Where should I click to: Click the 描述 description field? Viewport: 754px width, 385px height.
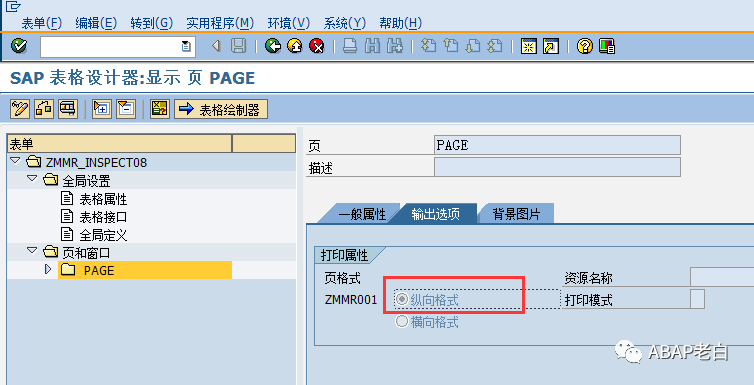pyautogui.click(x=557, y=167)
